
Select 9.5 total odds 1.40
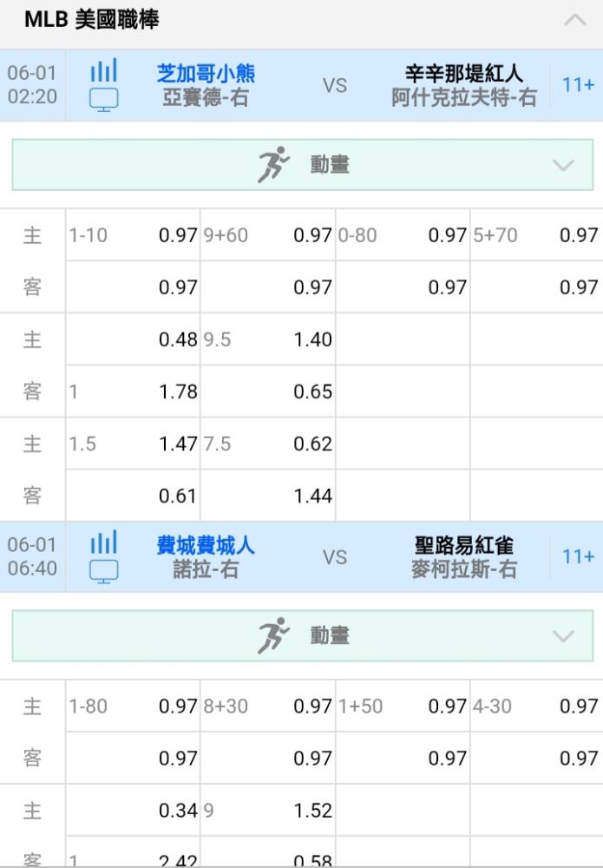pos(268,339)
